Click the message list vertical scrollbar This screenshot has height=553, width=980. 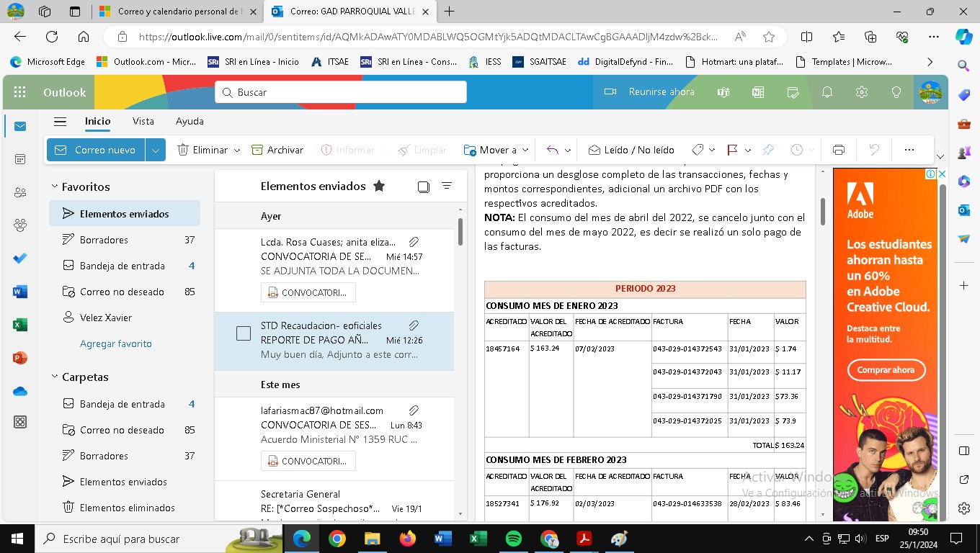(460, 232)
